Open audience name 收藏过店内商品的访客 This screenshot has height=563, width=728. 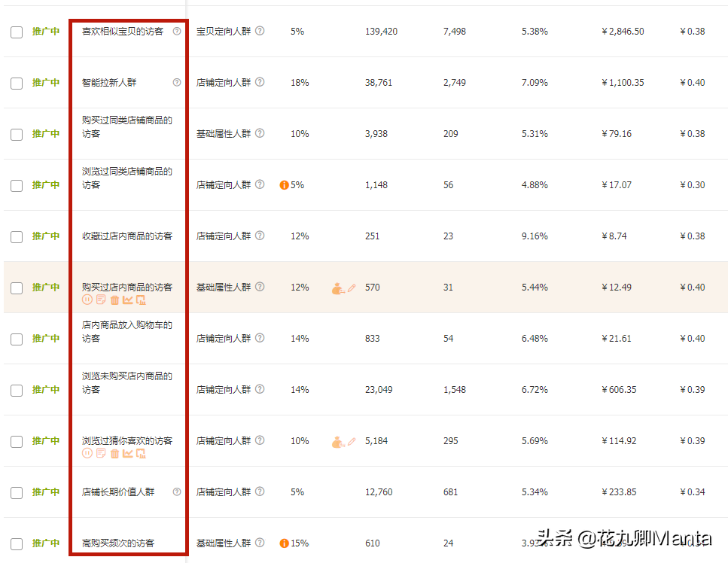pyautogui.click(x=127, y=236)
